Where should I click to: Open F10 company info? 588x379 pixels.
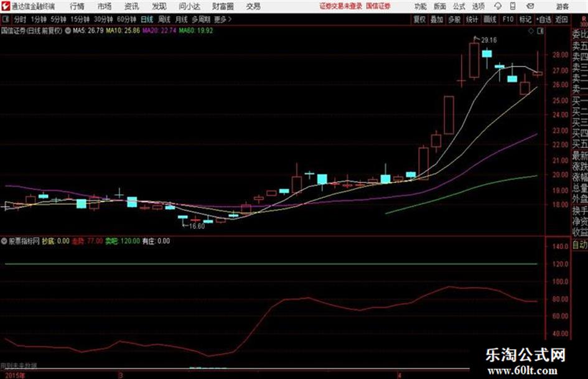click(508, 19)
